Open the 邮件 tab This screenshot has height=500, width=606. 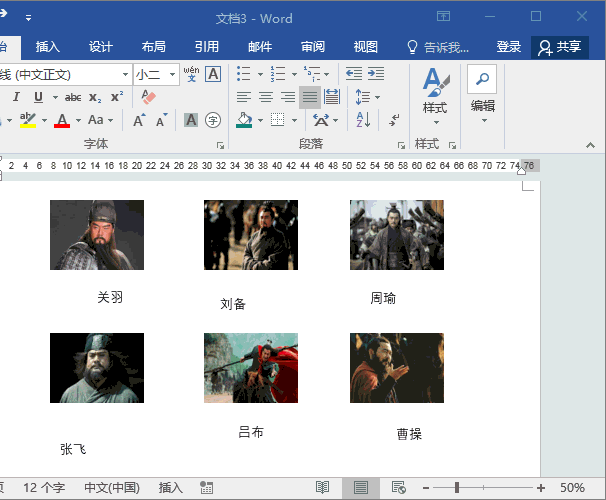point(260,47)
